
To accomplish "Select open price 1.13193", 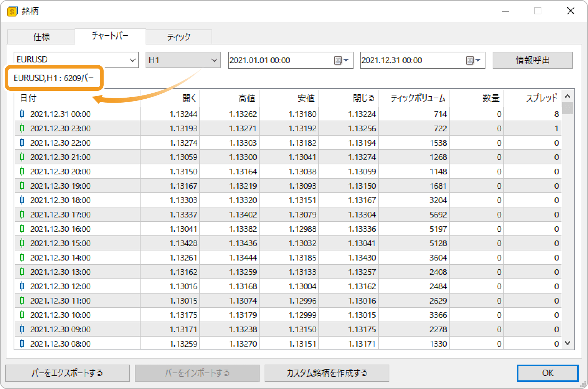I will (184, 128).
